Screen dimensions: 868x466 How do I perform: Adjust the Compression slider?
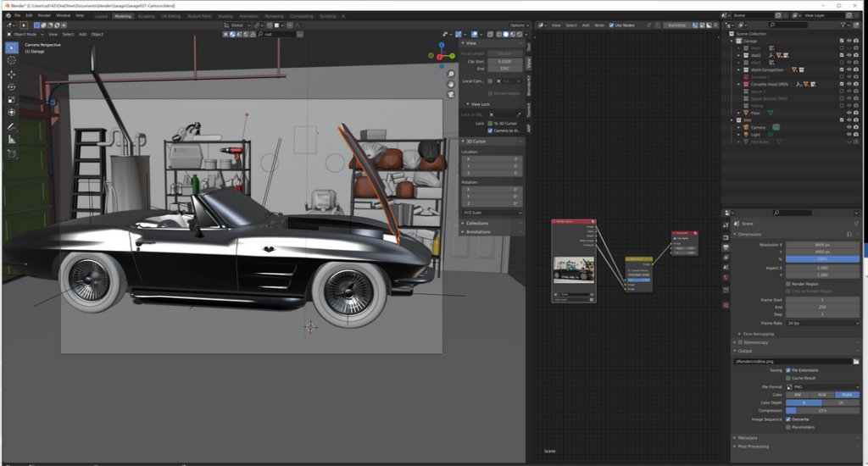point(822,411)
